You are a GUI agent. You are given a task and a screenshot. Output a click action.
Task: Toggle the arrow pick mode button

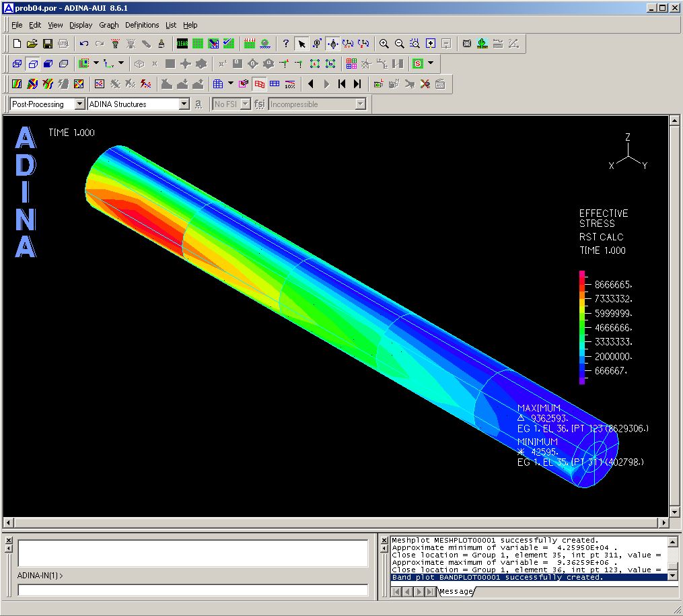click(x=301, y=44)
